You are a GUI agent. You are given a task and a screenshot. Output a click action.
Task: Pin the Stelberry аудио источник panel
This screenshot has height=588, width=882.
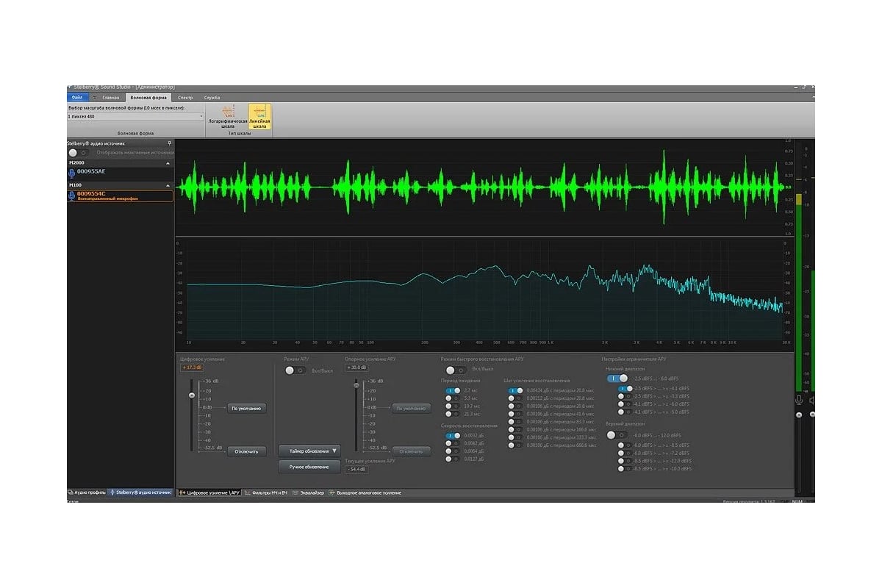tap(170, 143)
